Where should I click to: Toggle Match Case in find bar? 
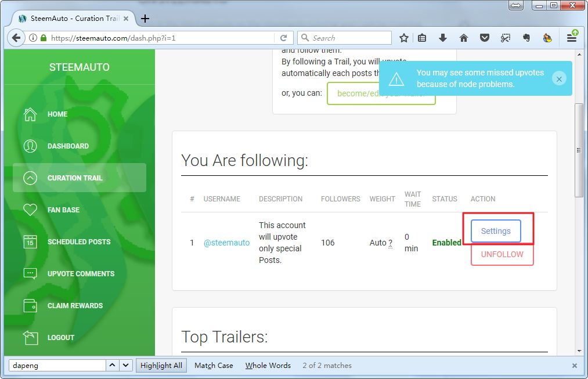214,365
